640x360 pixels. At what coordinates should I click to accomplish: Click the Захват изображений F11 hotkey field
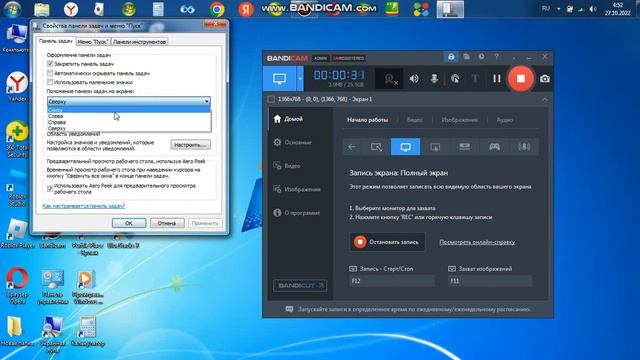coord(490,281)
